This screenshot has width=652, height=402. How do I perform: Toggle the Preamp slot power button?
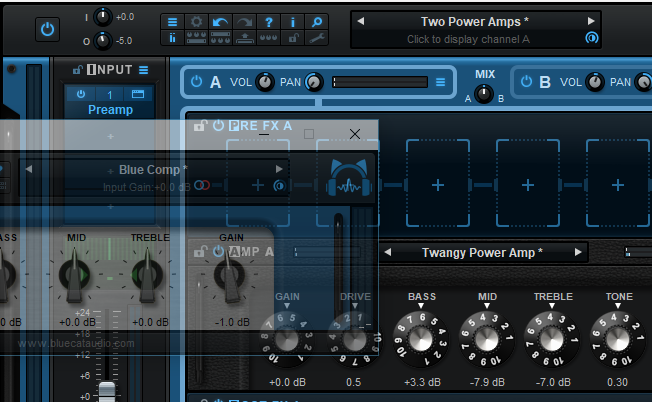(81, 94)
